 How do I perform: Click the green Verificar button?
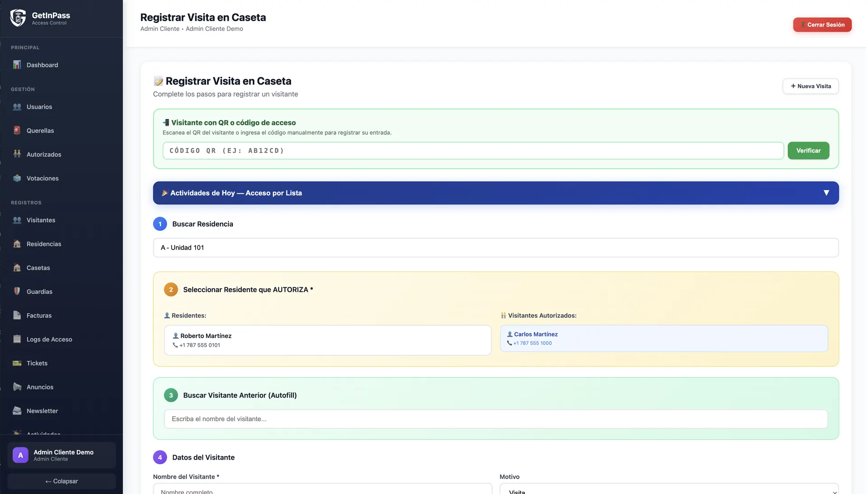point(808,151)
